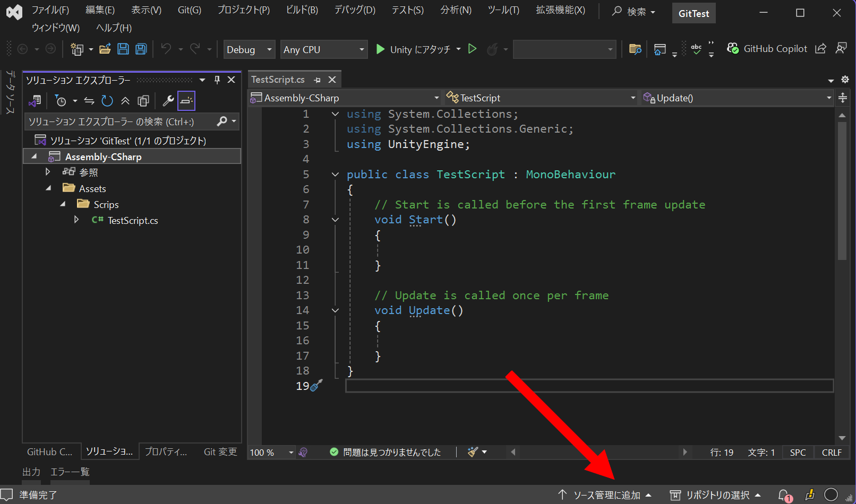Open the 拡張機能(X) menu
Viewport: 856px width, 504px height.
(560, 10)
